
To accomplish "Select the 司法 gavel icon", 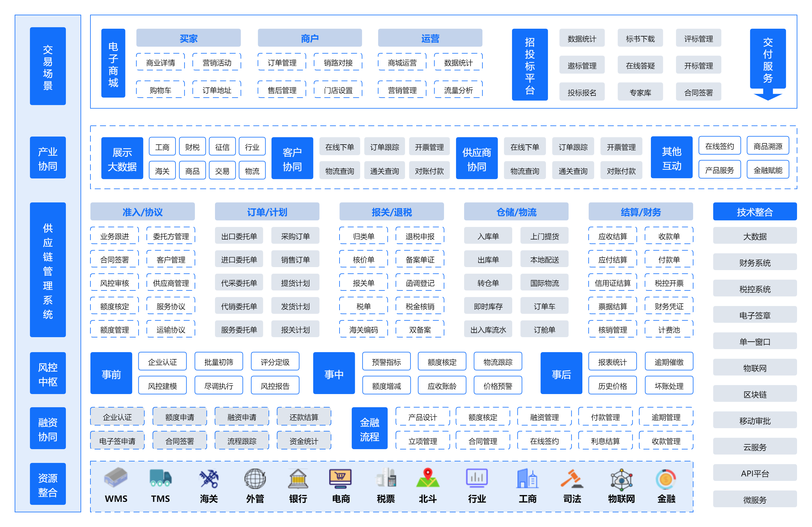I will 572,478.
